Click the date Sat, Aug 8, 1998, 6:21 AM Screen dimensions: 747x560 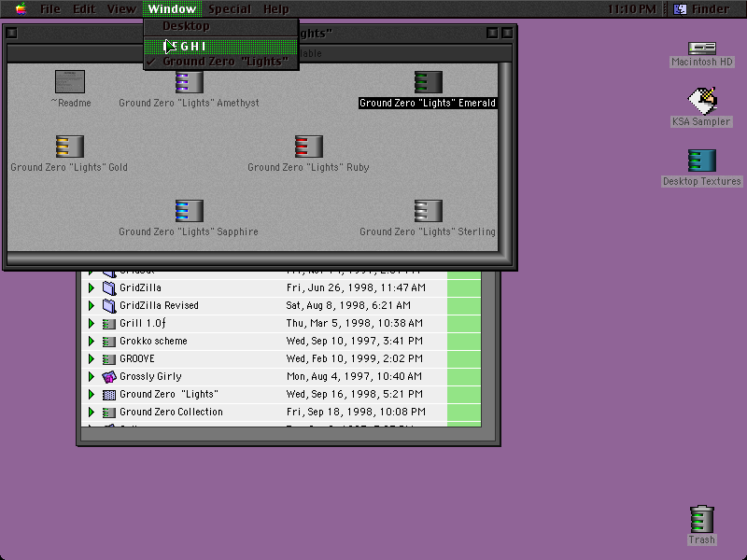pyautogui.click(x=348, y=305)
